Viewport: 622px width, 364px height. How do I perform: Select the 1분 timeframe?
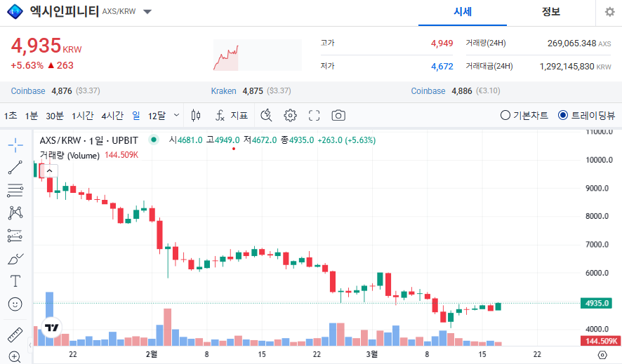[x=32, y=116]
